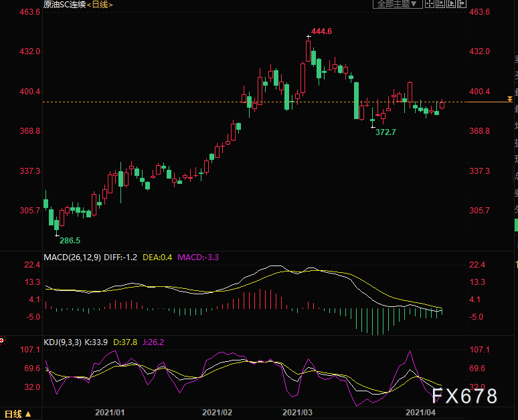Click the DIFF:-1.2 value
The height and width of the screenshot is (420, 518).
pos(120,257)
